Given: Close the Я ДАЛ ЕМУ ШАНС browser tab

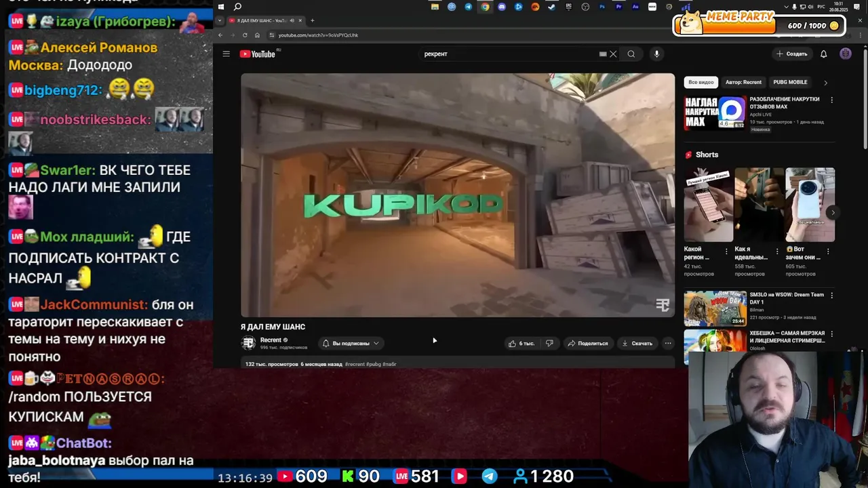Looking at the screenshot, I should 300,20.
